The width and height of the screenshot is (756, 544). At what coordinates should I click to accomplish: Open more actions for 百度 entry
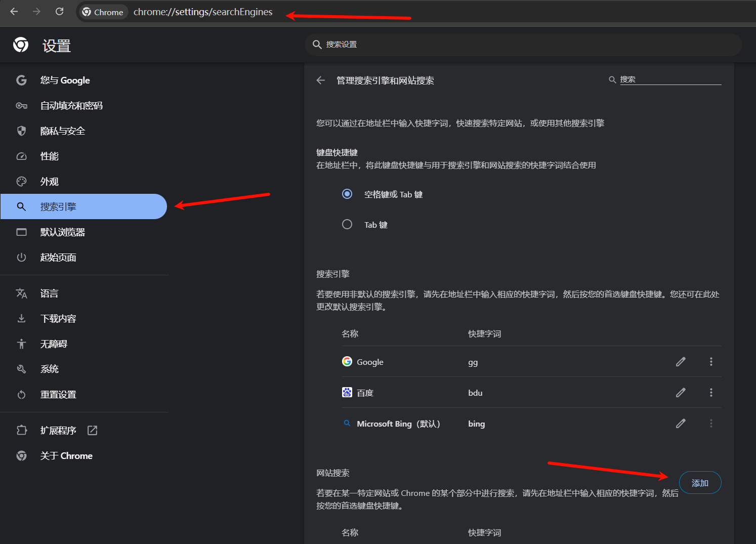tap(711, 393)
